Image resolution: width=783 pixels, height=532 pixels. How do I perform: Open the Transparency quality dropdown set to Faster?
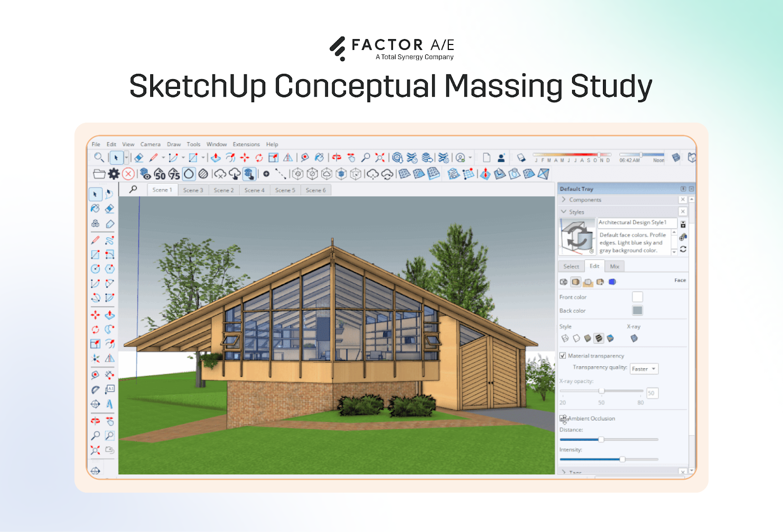click(644, 369)
